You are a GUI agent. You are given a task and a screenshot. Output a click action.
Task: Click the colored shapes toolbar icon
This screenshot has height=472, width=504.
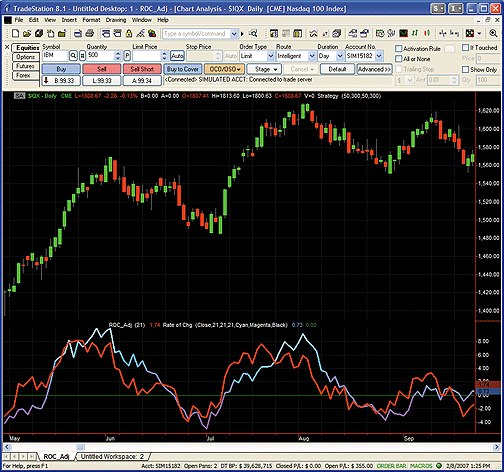[x=152, y=33]
